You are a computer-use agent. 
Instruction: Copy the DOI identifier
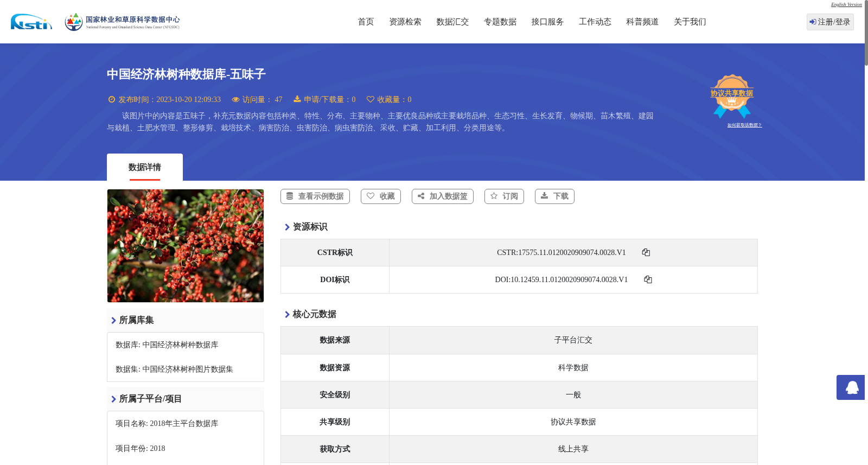[648, 279]
